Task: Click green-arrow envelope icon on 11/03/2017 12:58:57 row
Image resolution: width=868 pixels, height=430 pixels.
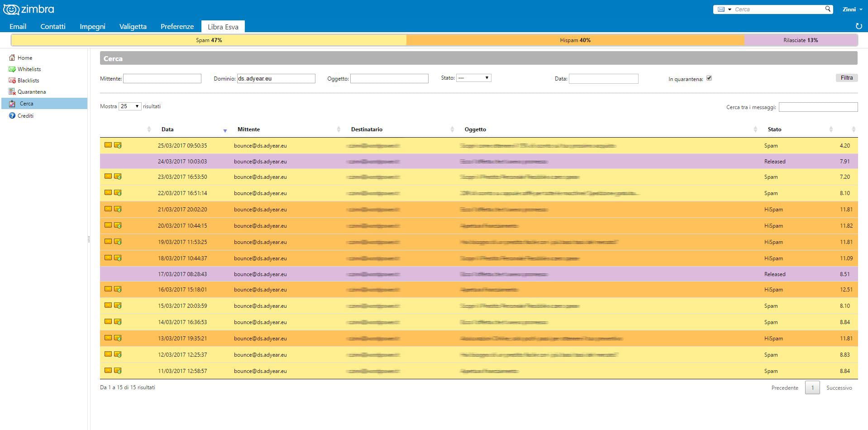Action: tap(118, 371)
